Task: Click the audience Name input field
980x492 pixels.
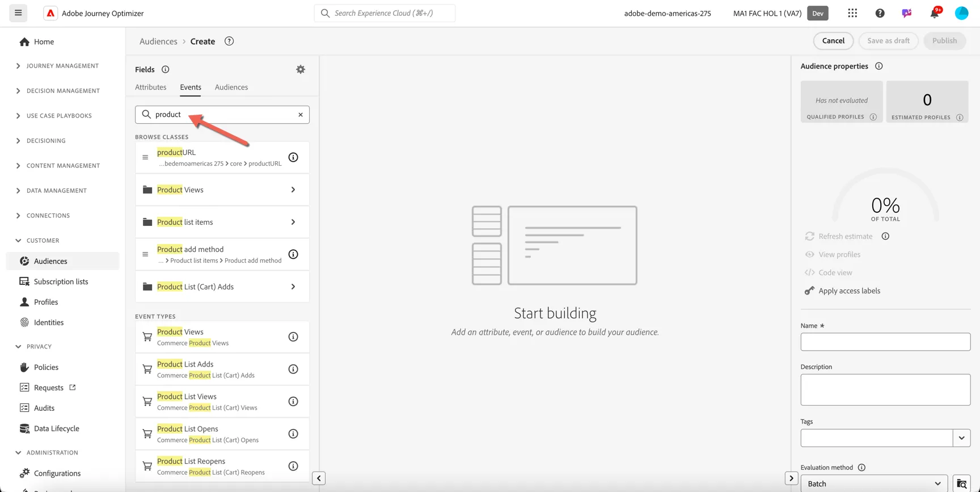Action: click(x=885, y=342)
